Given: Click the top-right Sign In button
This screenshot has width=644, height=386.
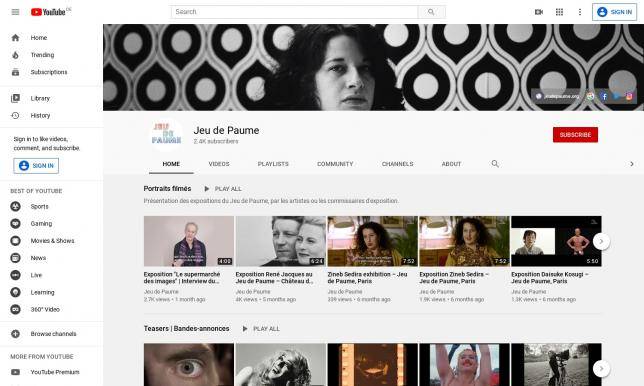Looking at the screenshot, I should 614,12.
